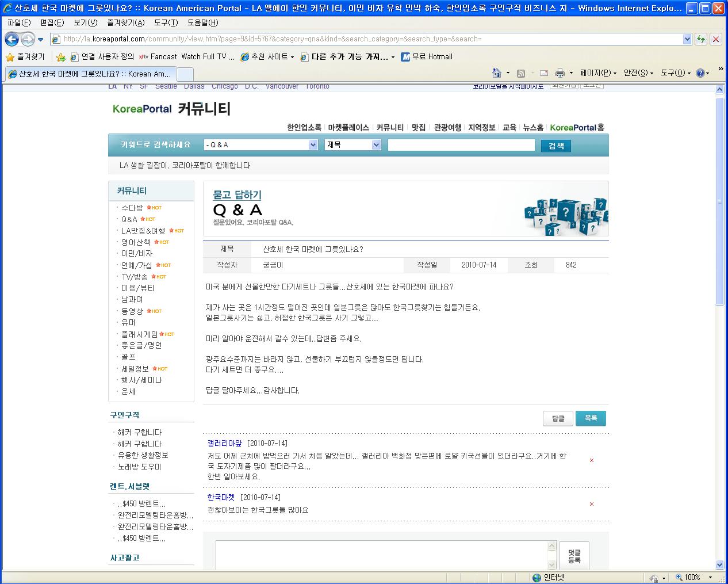Viewport: 728px width, 584px height.
Task: Click the vertical page scrollbar down arrow
Action: pos(719,564)
